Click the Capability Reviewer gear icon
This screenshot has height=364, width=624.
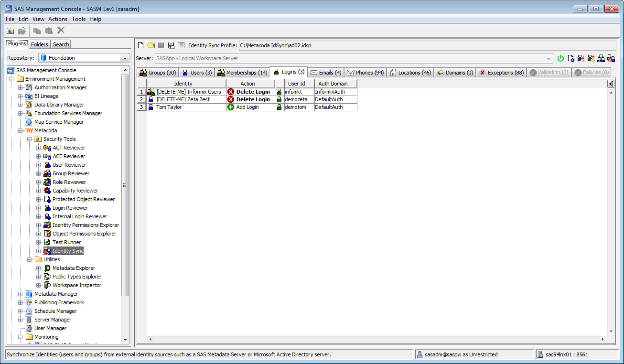point(47,191)
